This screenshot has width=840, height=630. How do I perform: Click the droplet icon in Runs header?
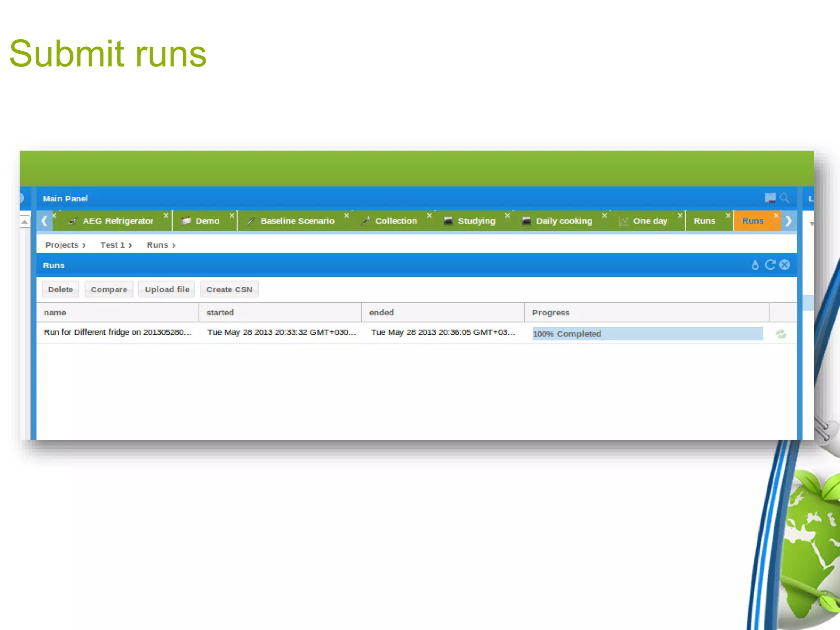coord(755,265)
